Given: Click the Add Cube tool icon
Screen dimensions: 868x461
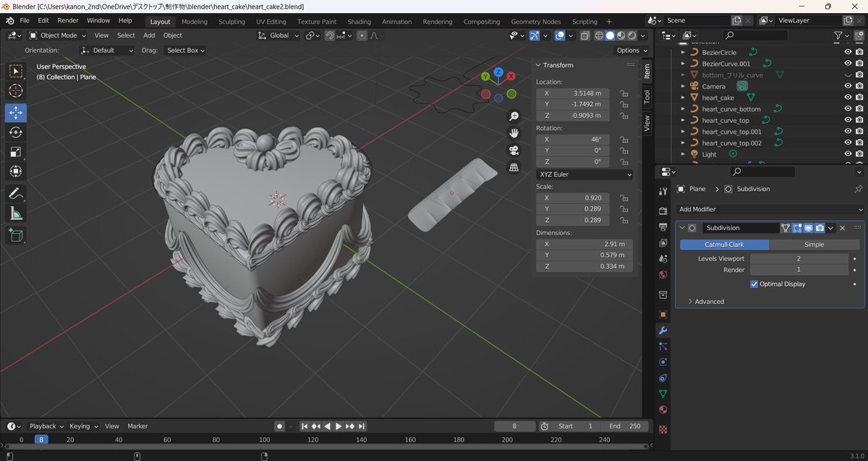Looking at the screenshot, I should [x=16, y=234].
